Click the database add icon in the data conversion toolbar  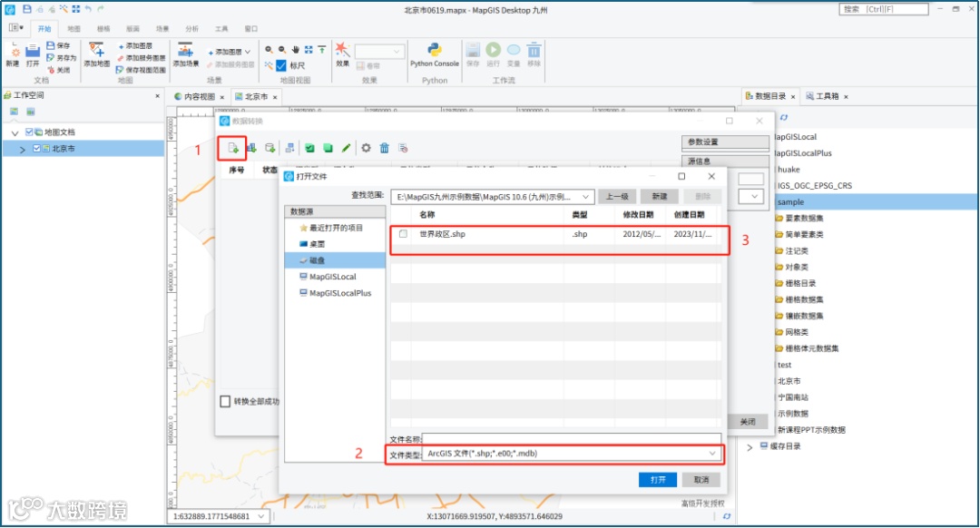pos(270,148)
